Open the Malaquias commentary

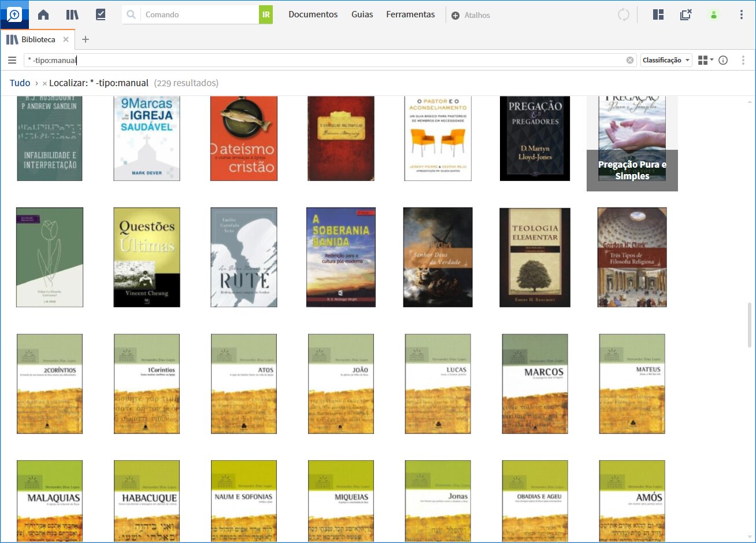(50, 501)
